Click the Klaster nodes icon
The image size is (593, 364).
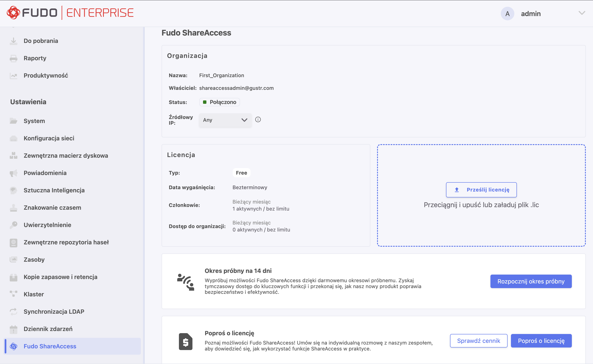(x=14, y=294)
